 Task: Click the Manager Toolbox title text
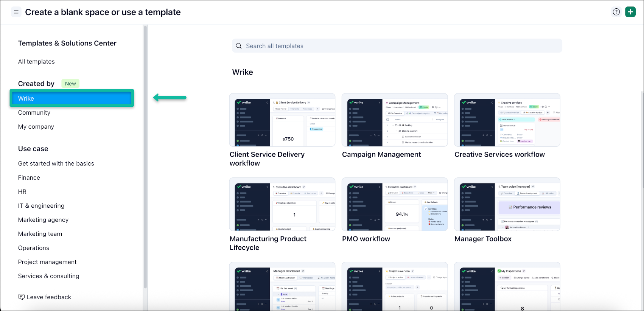point(483,239)
